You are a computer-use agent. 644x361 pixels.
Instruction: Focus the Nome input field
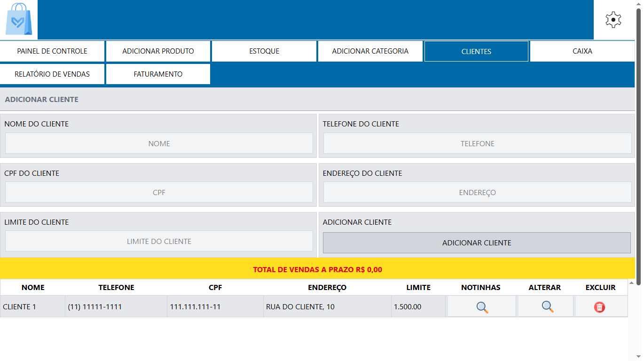coord(159,143)
